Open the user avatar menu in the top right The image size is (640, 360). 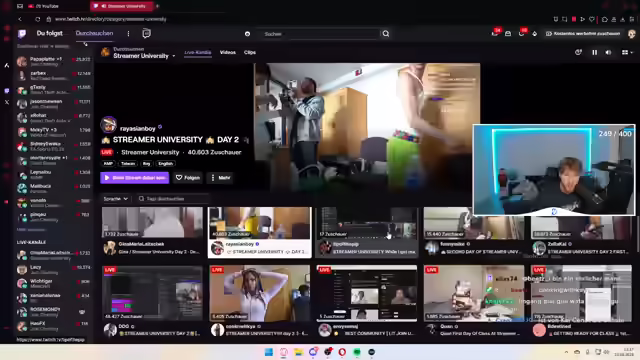coord(631,34)
